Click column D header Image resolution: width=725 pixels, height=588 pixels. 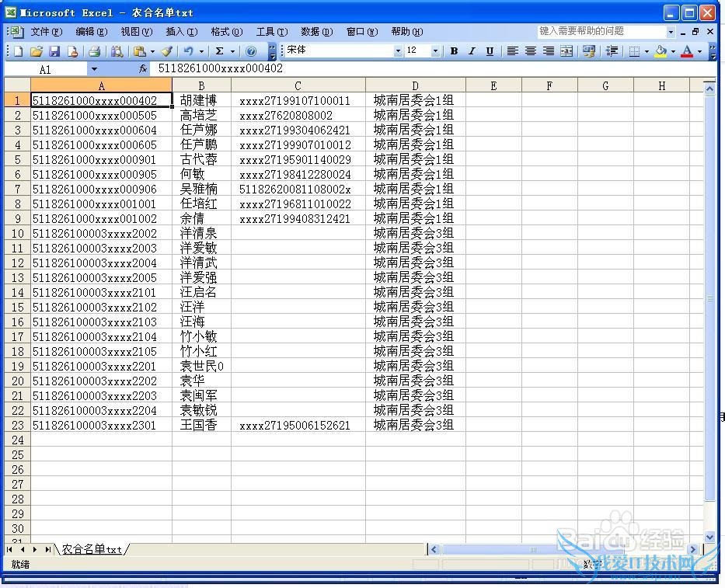(x=415, y=85)
